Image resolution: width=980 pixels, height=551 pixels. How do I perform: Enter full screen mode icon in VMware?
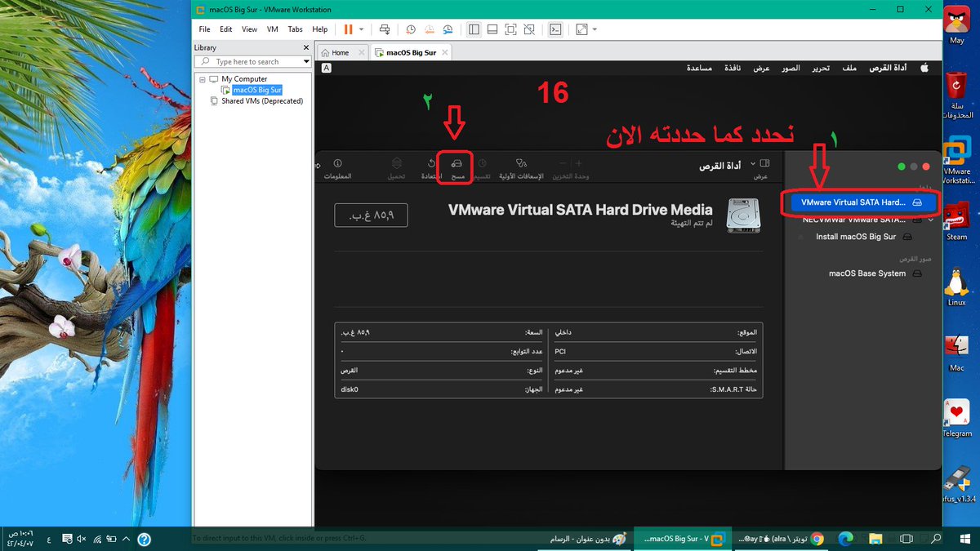(510, 29)
